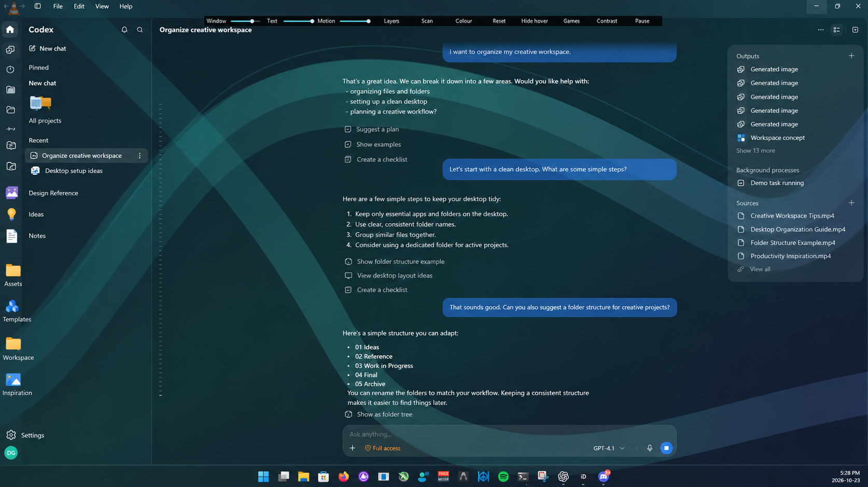Viewport: 868px width, 487px height.
Task: Toggle the side panel list icon in header
Action: [x=837, y=30]
